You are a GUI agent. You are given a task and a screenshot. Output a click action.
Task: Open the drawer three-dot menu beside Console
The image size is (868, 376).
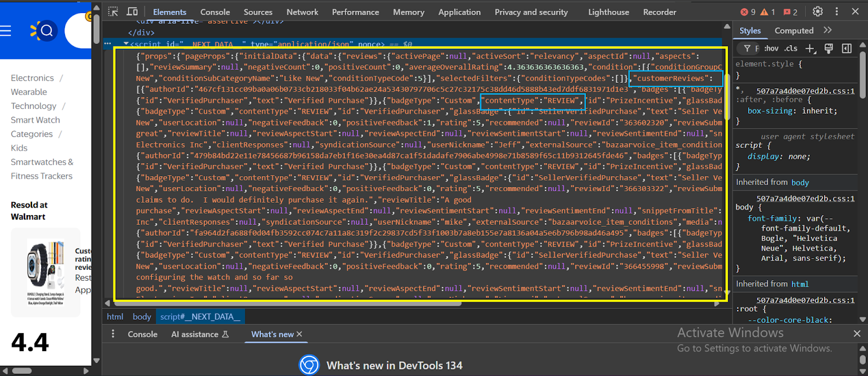coord(113,334)
